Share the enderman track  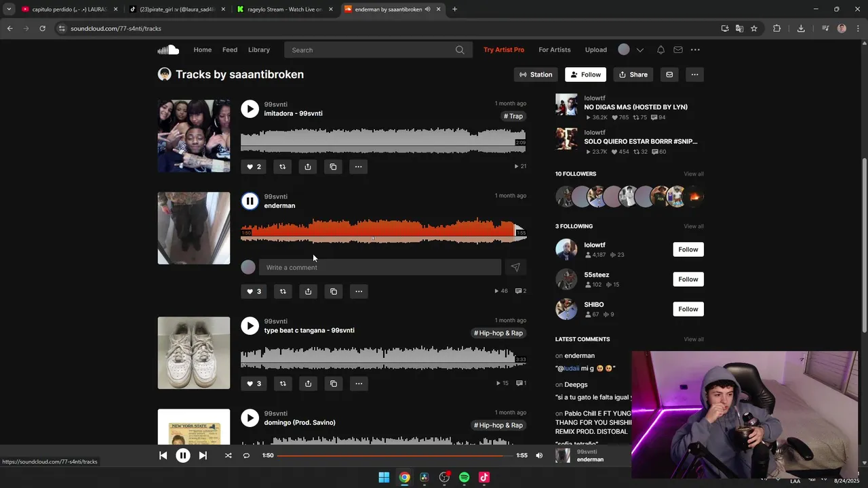[308, 291]
